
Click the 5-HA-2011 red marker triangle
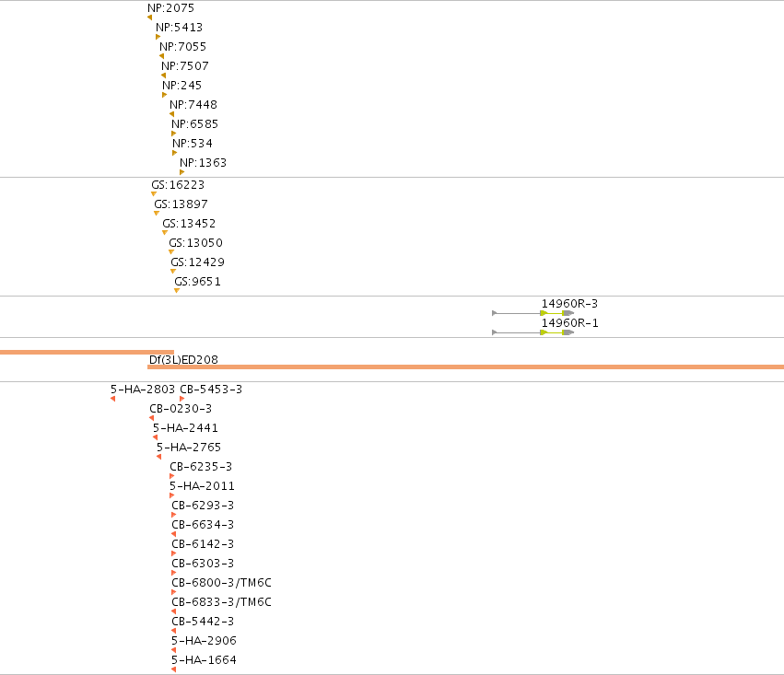pyautogui.click(x=172, y=495)
